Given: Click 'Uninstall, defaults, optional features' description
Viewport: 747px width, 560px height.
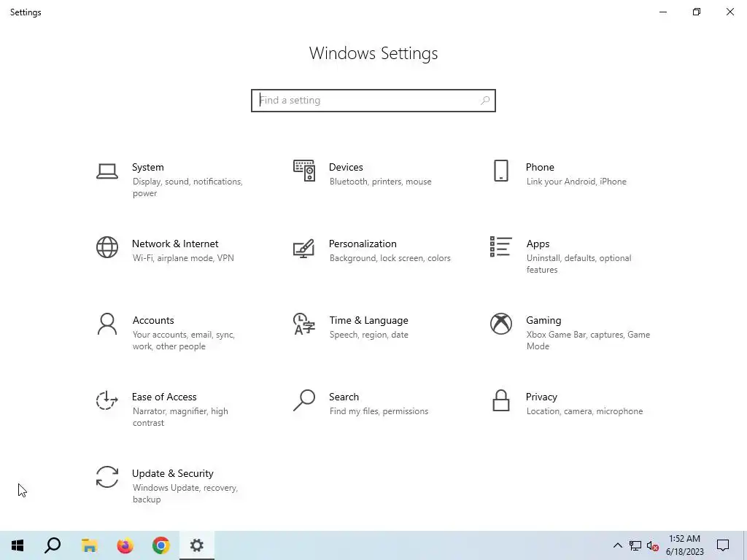Looking at the screenshot, I should point(578,264).
